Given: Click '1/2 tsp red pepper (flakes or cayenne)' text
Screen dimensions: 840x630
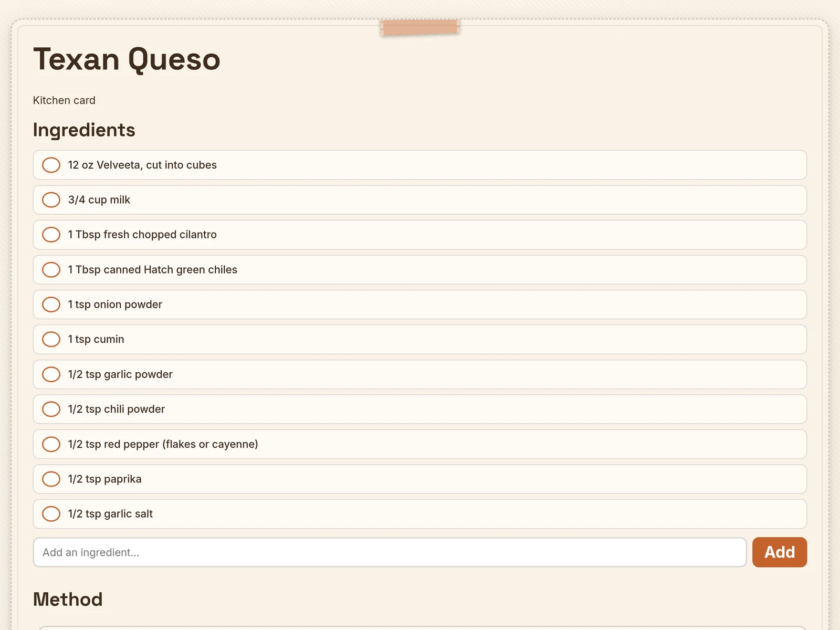Looking at the screenshot, I should click(163, 444).
